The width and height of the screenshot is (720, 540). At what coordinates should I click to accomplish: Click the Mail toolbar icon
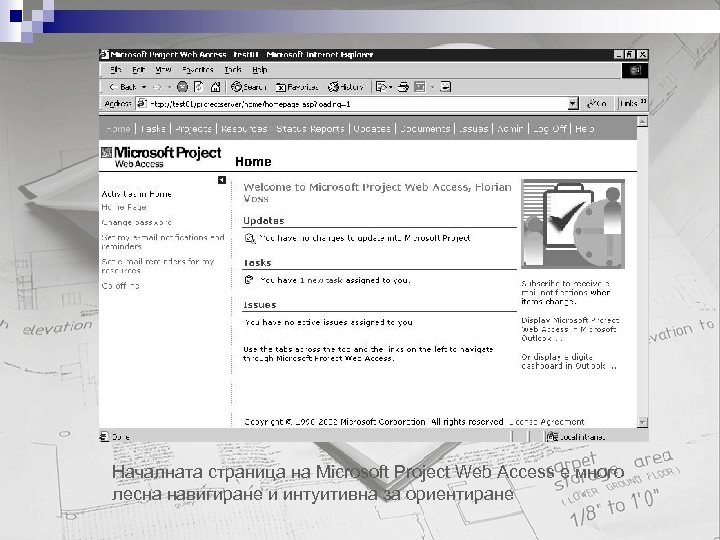click(381, 87)
